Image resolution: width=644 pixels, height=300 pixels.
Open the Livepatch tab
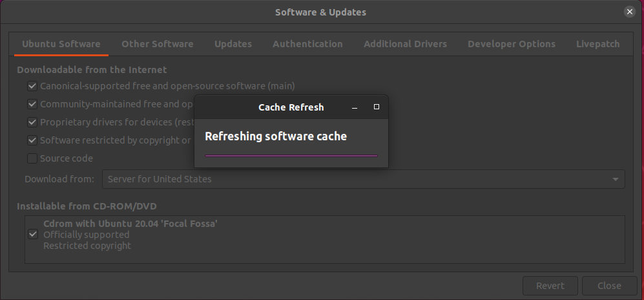[x=597, y=44]
